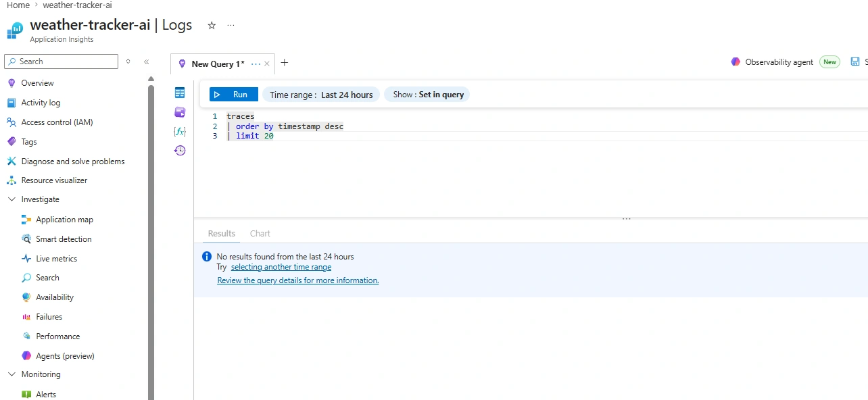This screenshot has width=868, height=400.
Task: Open more options ellipsis beside the title
Action: click(231, 25)
